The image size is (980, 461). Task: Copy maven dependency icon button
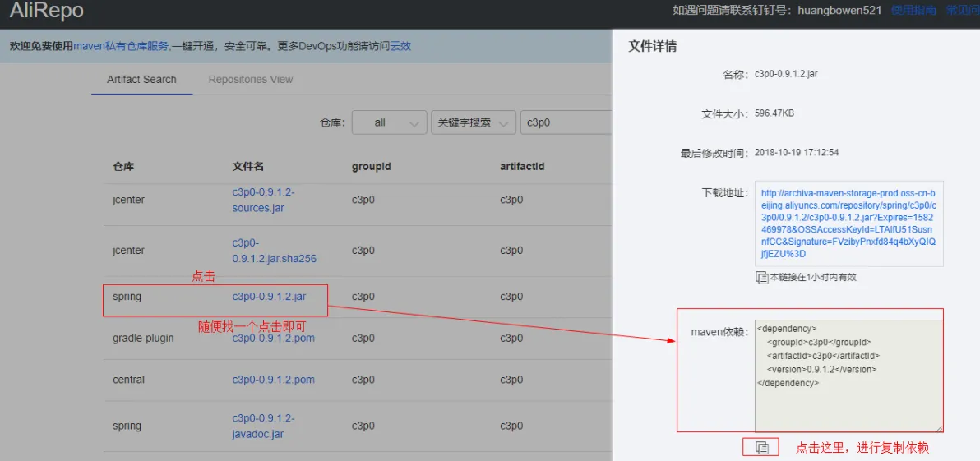[761, 447]
